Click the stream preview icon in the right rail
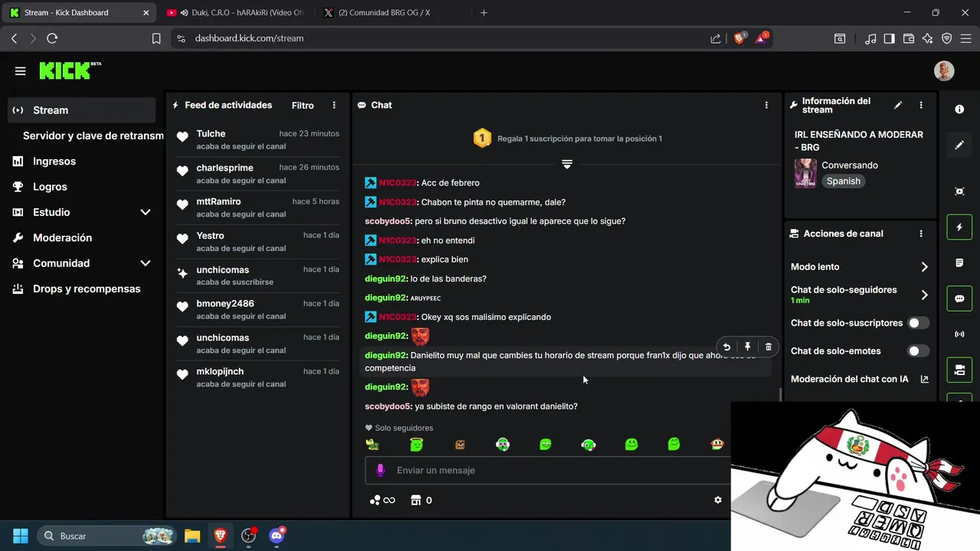This screenshot has width=980, height=551. [x=959, y=191]
